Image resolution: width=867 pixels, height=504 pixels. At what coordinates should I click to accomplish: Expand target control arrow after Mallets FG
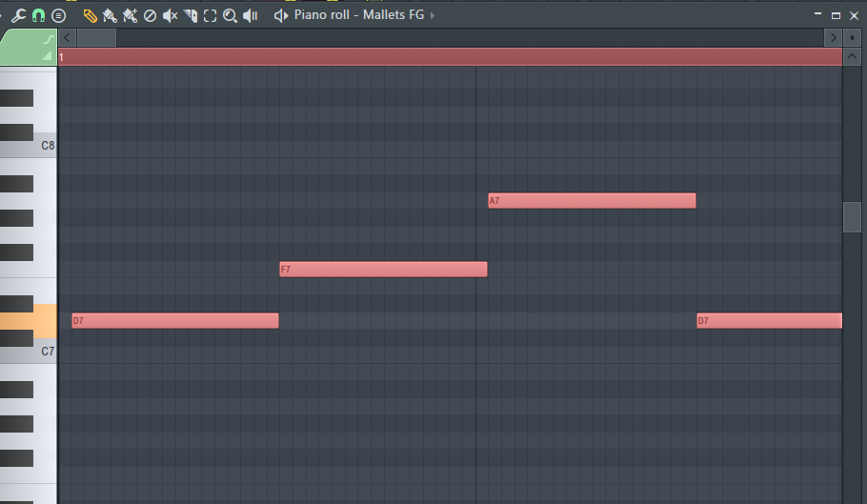click(x=433, y=15)
